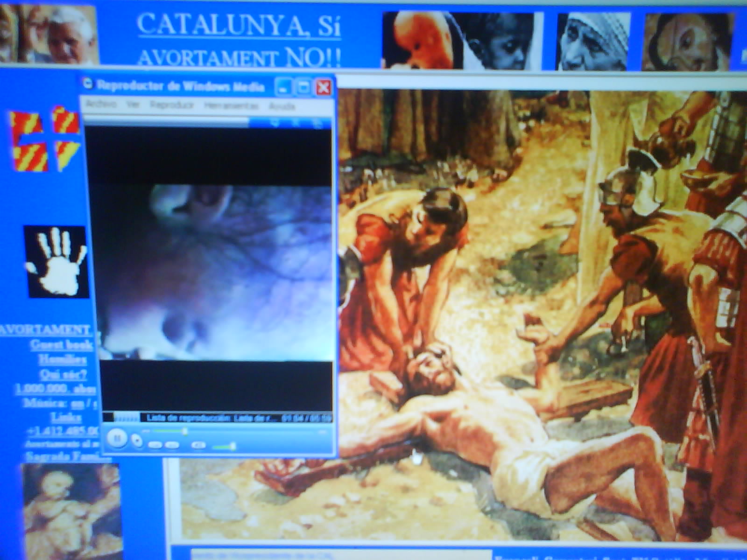Open the Homilies link

63,359
